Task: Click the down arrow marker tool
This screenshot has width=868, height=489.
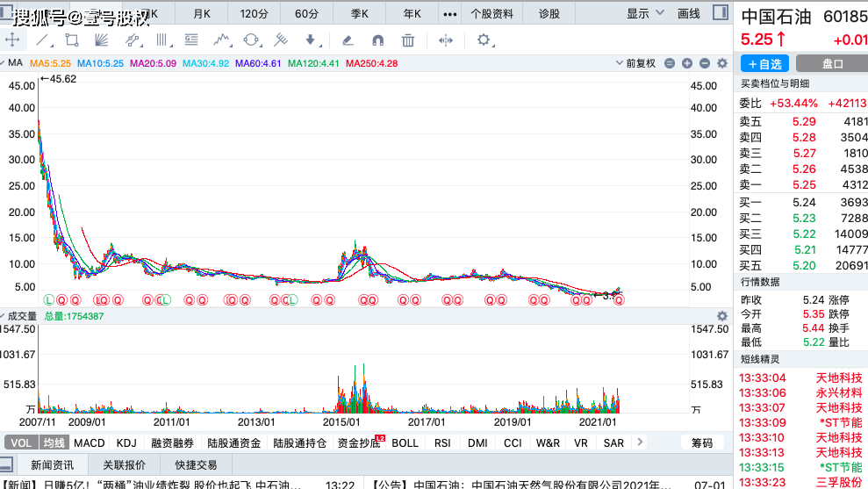Action: tap(310, 40)
